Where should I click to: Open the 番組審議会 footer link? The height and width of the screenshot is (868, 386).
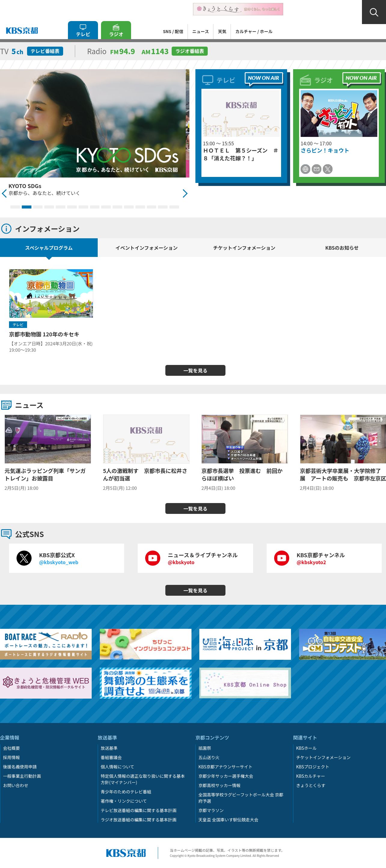(x=111, y=758)
